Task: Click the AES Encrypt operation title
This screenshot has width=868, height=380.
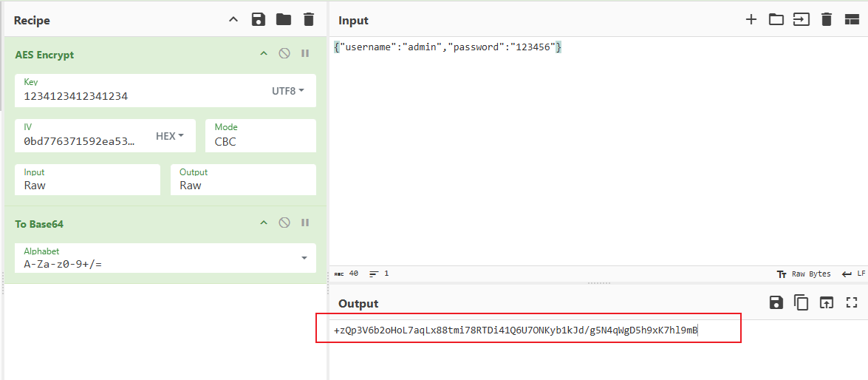Action: coord(44,55)
